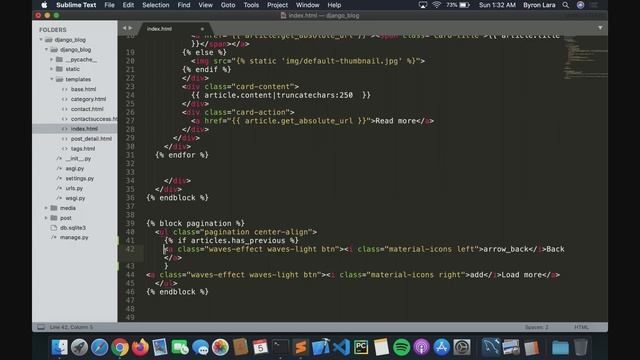Viewport: 640px width, 360px height.
Task: Go to the next tab arrow
Action: click(131, 28)
